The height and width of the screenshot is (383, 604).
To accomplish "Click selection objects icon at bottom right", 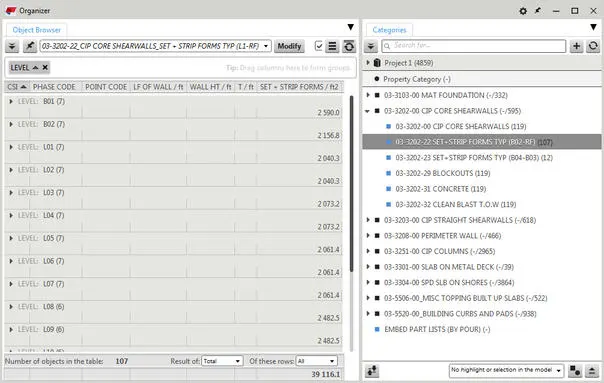I will coord(575,371).
